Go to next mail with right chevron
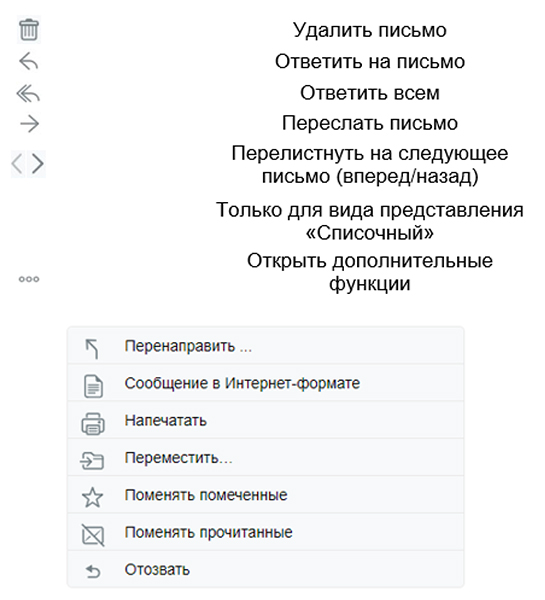The image size is (545, 600). pos(37,164)
